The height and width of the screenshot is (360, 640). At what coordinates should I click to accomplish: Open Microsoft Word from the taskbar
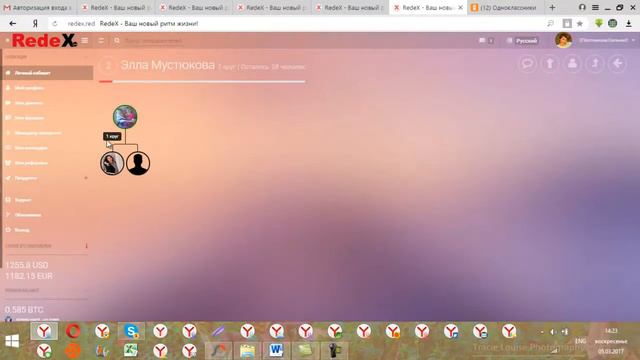(x=276, y=350)
